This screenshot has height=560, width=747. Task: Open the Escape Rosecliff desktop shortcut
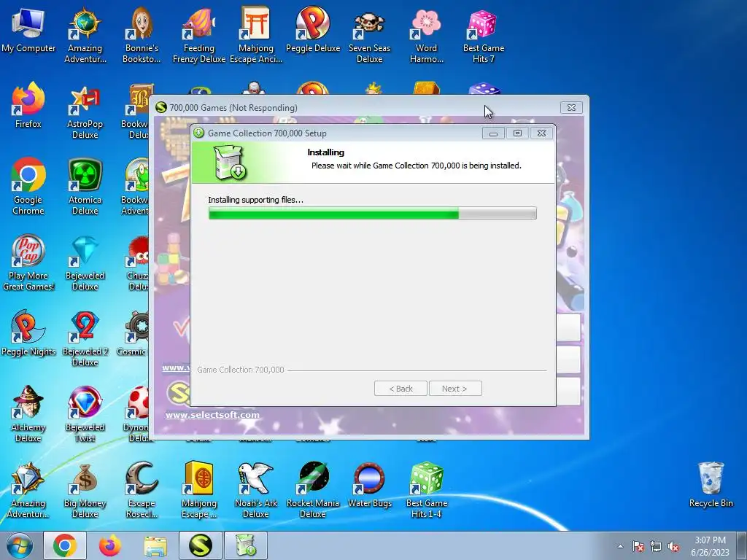click(x=142, y=490)
